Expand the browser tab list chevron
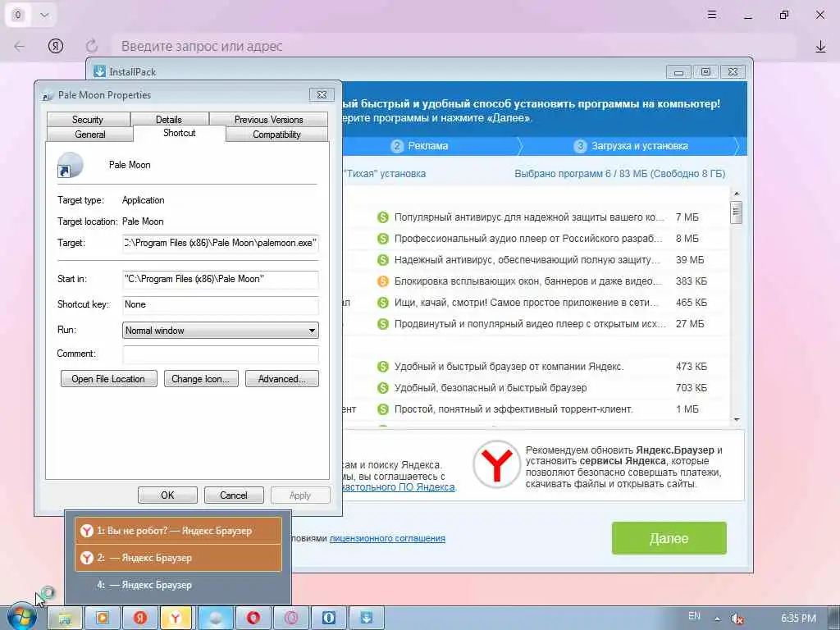The width and height of the screenshot is (840, 630). coord(44,15)
